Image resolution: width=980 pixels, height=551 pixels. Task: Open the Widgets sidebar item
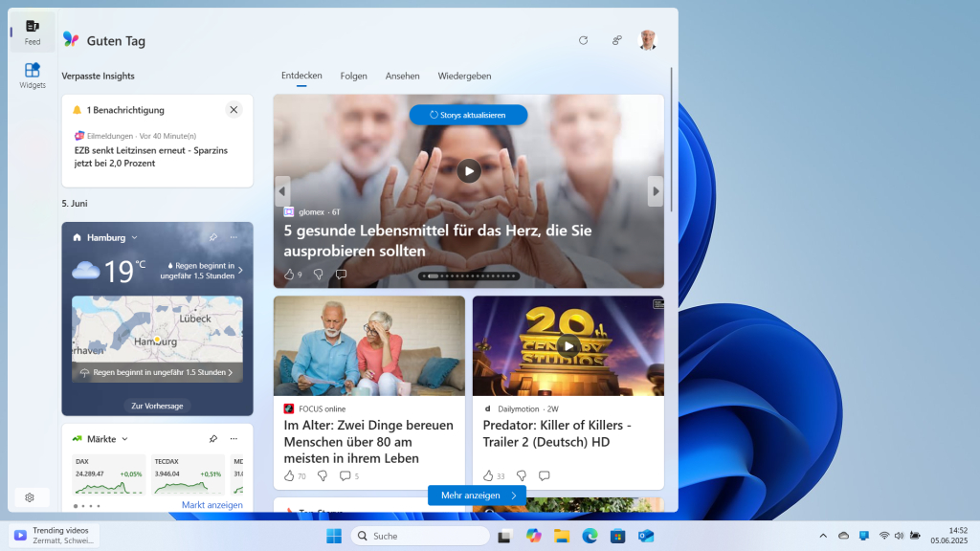[32, 76]
